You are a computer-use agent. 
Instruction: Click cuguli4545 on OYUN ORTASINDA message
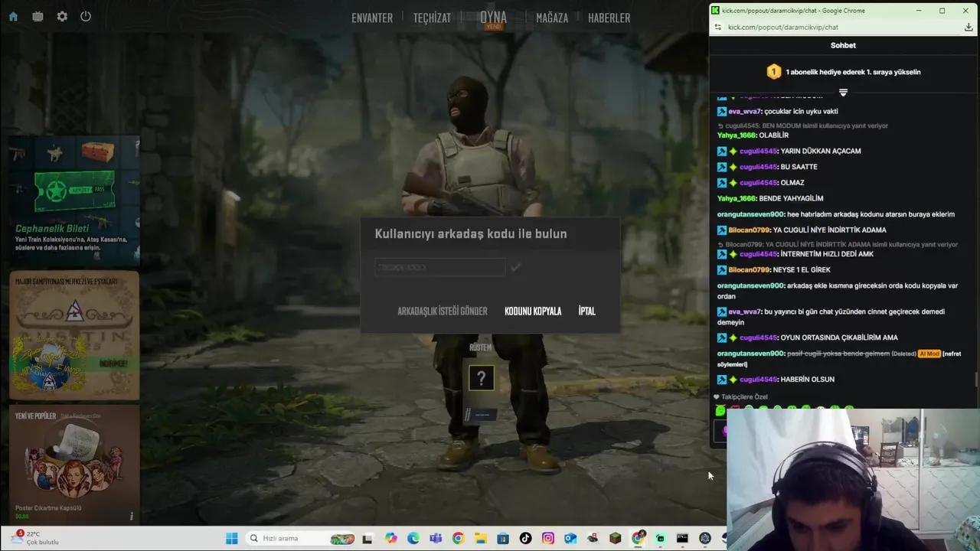point(758,337)
